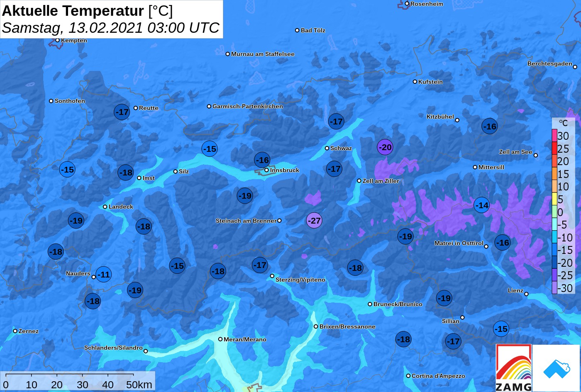
Task: Click the Bad Tölz label
Action: pyautogui.click(x=313, y=30)
